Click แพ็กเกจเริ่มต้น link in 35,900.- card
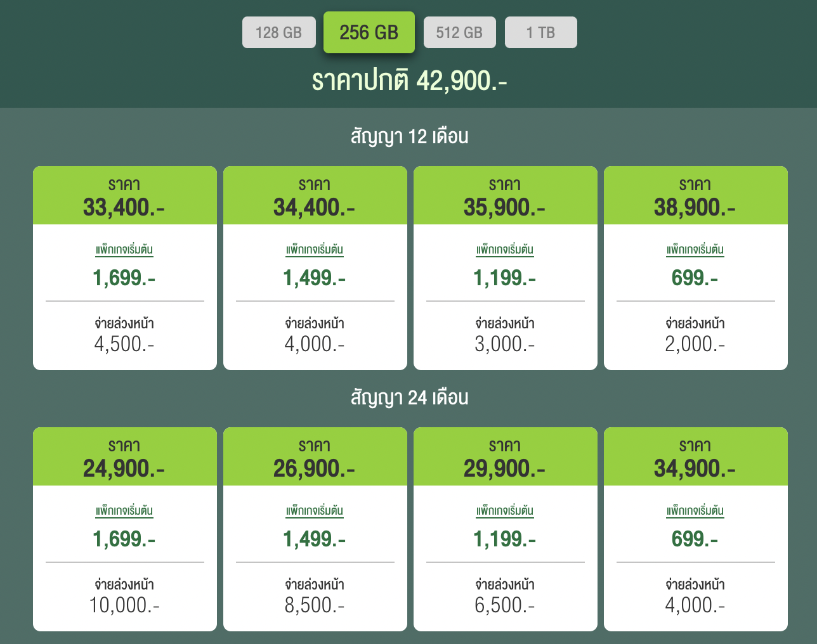 pos(505,250)
